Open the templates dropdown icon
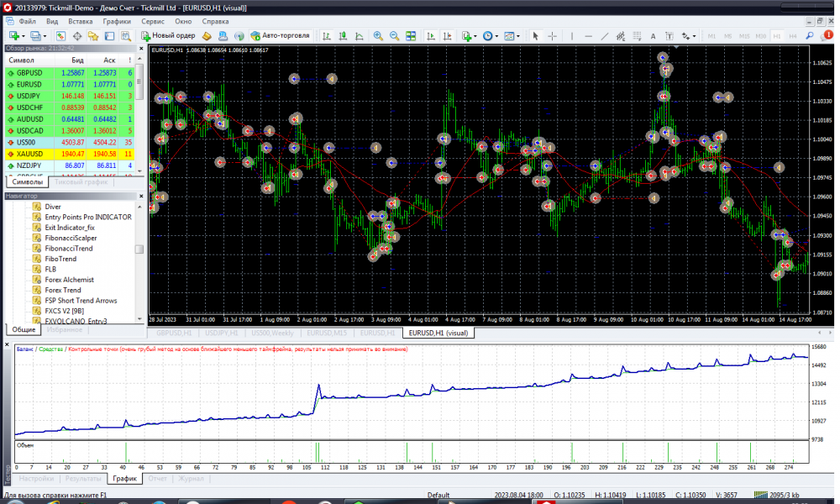The image size is (840, 504). [512, 36]
